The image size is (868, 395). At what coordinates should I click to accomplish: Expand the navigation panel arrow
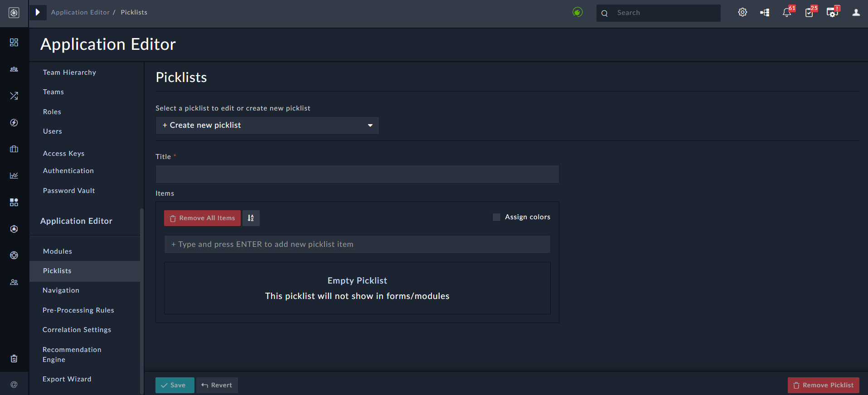38,12
